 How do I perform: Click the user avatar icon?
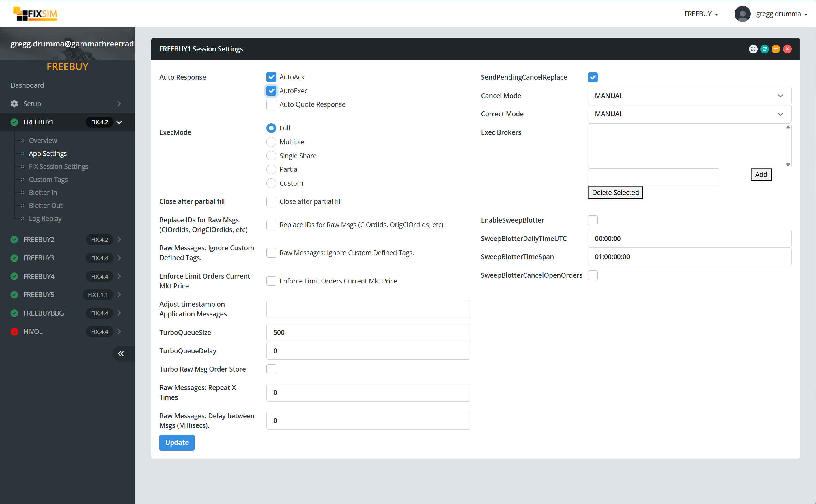[x=742, y=14]
